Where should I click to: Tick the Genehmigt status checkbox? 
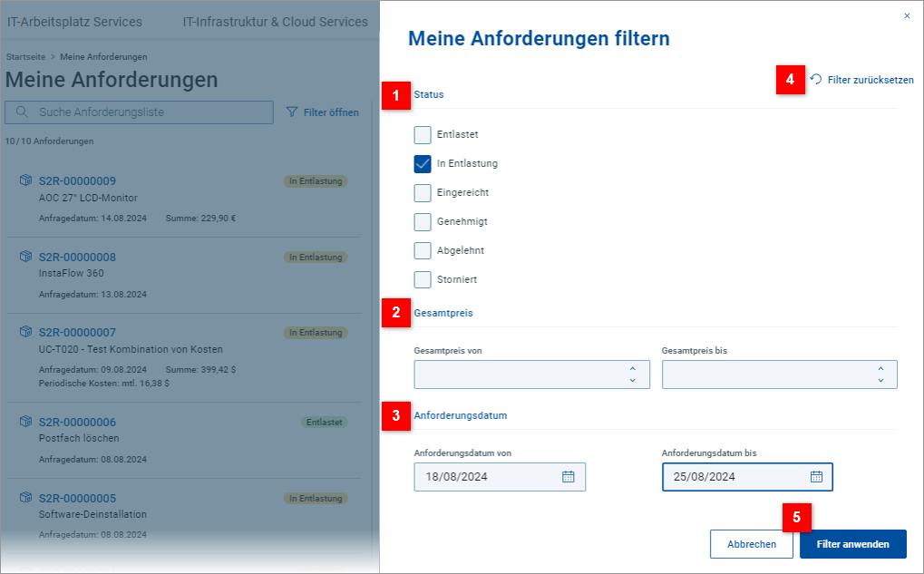423,222
